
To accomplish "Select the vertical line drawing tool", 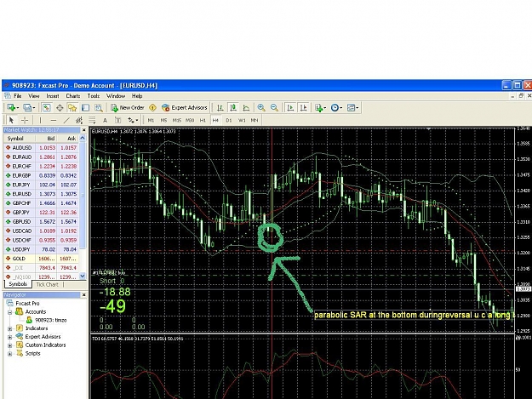I will pos(40,120).
